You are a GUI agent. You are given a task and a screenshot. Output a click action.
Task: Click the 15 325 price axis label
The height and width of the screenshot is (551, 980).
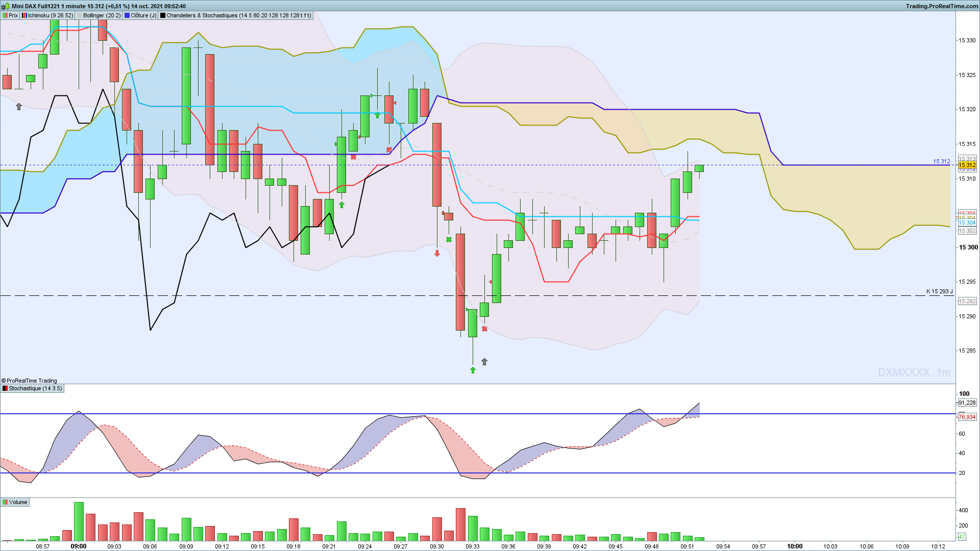click(x=967, y=75)
